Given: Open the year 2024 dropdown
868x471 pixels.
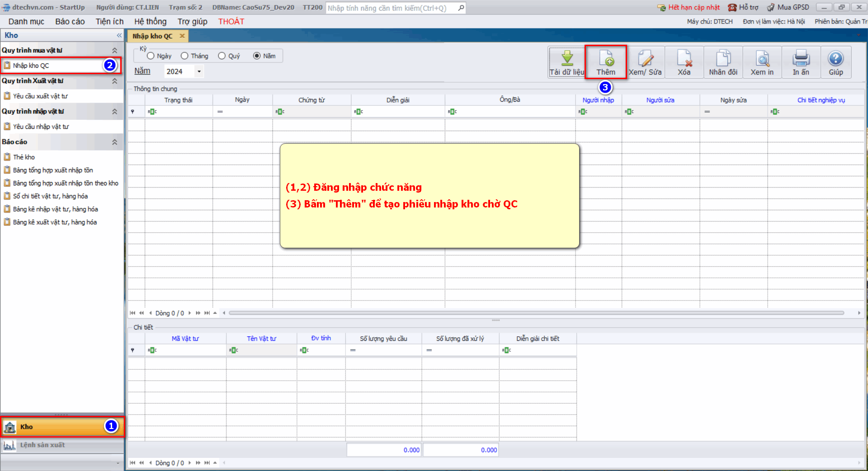Looking at the screenshot, I should (199, 71).
